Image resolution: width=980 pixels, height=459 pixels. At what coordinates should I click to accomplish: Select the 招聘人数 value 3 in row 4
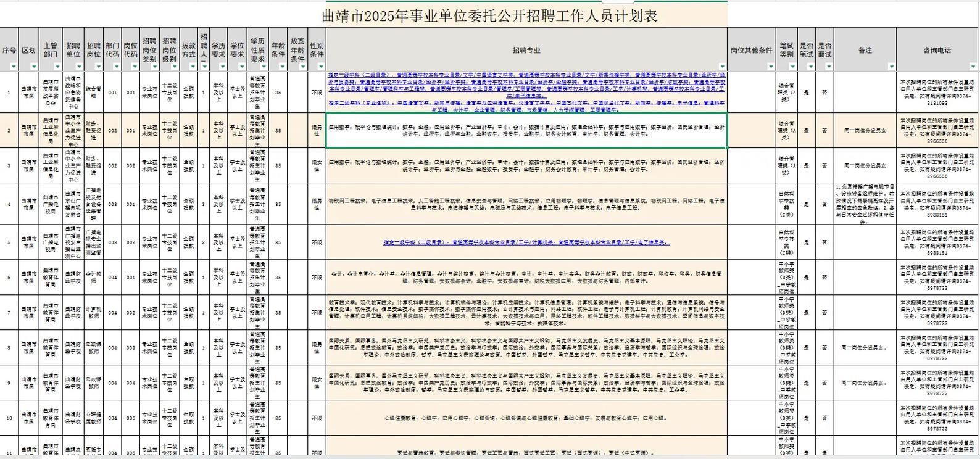point(204,204)
